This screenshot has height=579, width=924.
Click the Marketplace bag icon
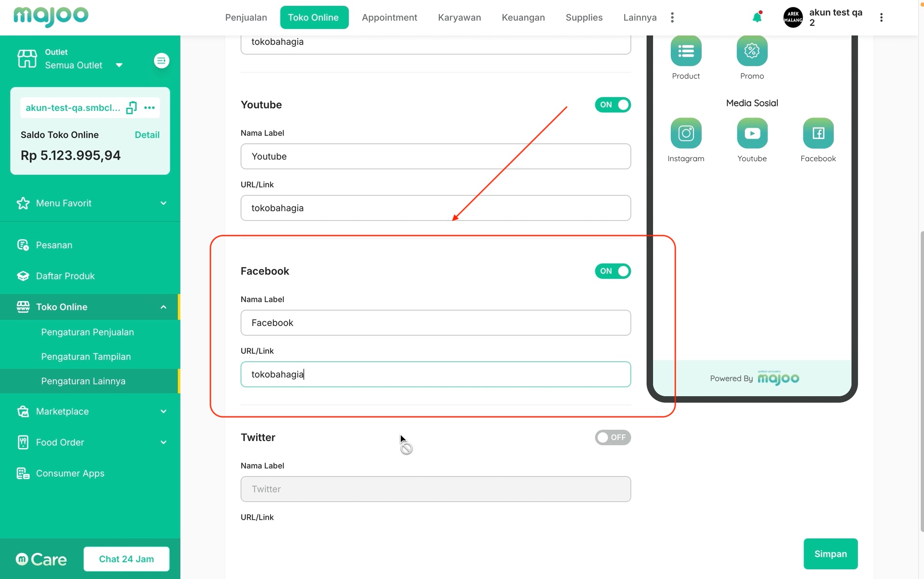tap(23, 411)
